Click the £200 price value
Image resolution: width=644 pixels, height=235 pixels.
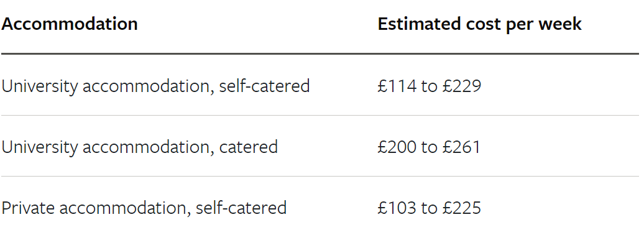pyautogui.click(x=397, y=147)
